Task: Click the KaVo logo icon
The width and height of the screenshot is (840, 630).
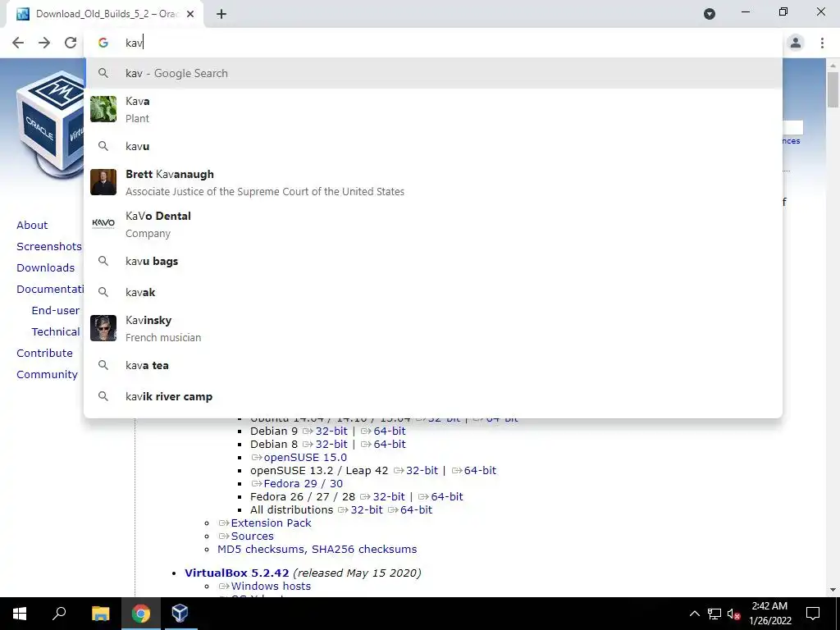Action: click(103, 223)
